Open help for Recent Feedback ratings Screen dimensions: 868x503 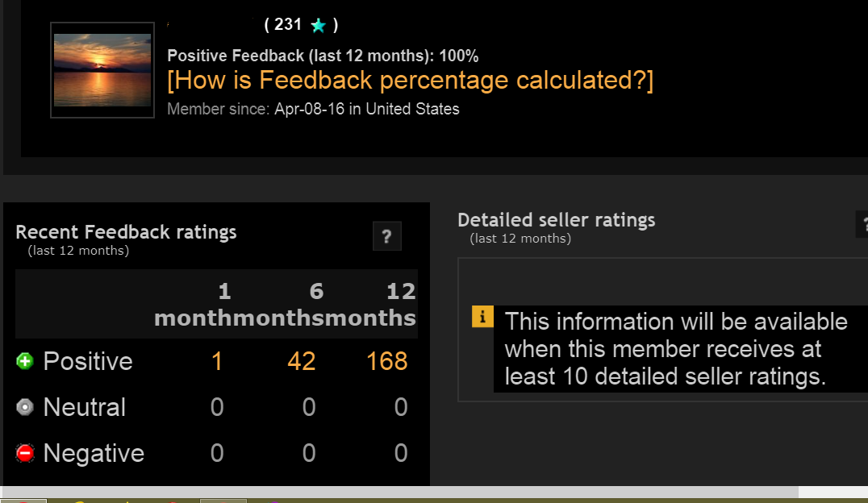tap(386, 236)
